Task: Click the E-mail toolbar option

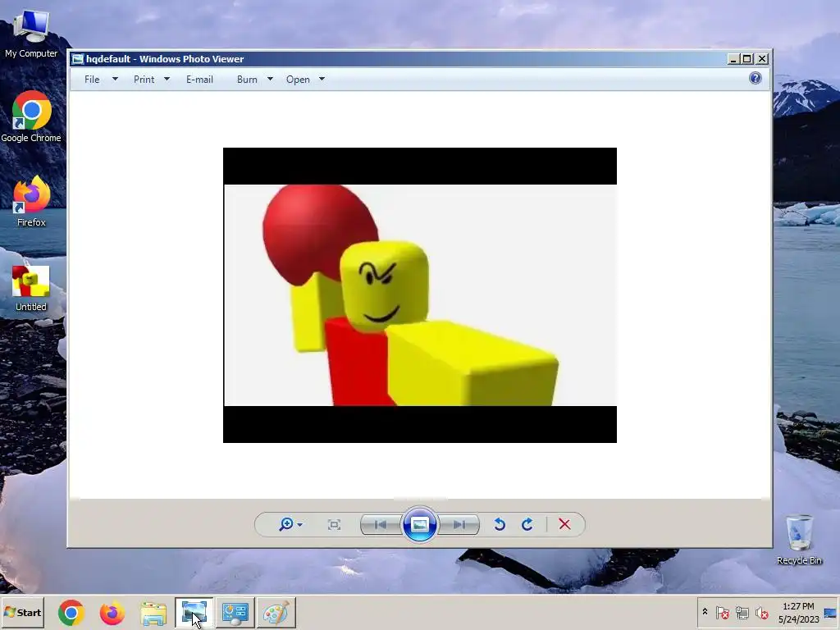Action: click(200, 80)
